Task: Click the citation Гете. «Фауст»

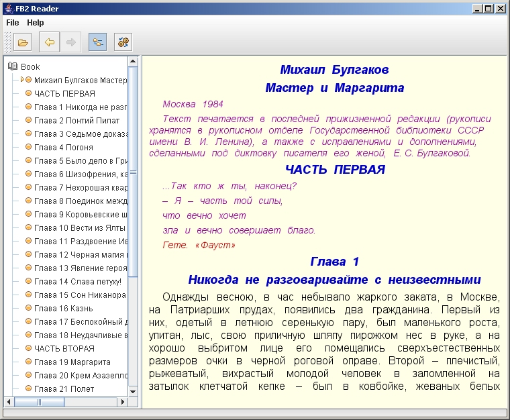Action: click(x=199, y=245)
